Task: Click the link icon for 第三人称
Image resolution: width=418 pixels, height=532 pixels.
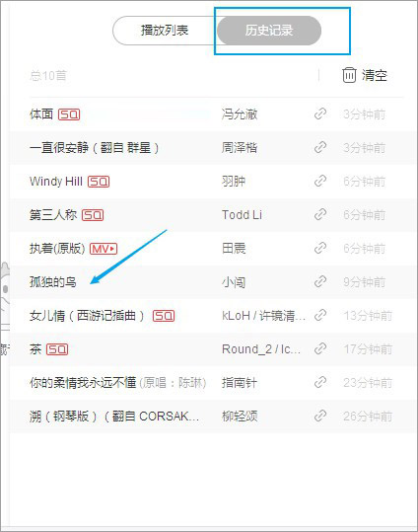Action: (320, 215)
